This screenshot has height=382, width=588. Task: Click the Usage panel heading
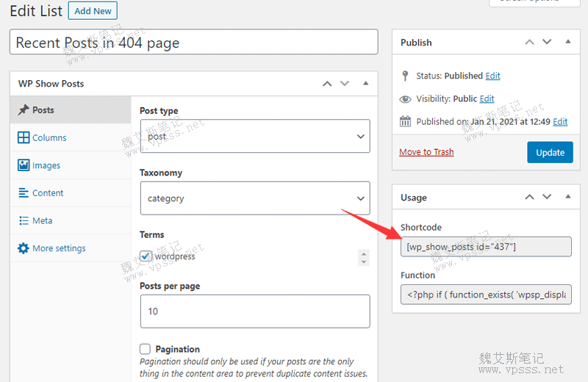pyautogui.click(x=414, y=198)
